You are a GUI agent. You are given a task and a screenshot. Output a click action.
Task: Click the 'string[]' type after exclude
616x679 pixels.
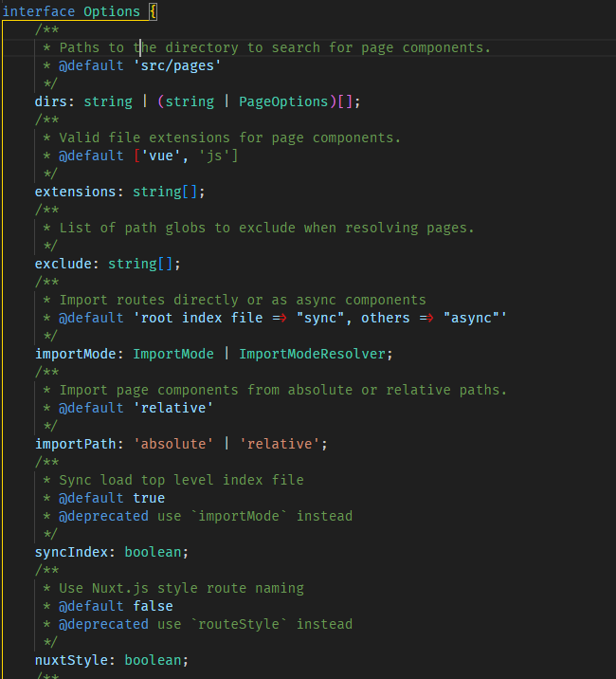coord(140,264)
